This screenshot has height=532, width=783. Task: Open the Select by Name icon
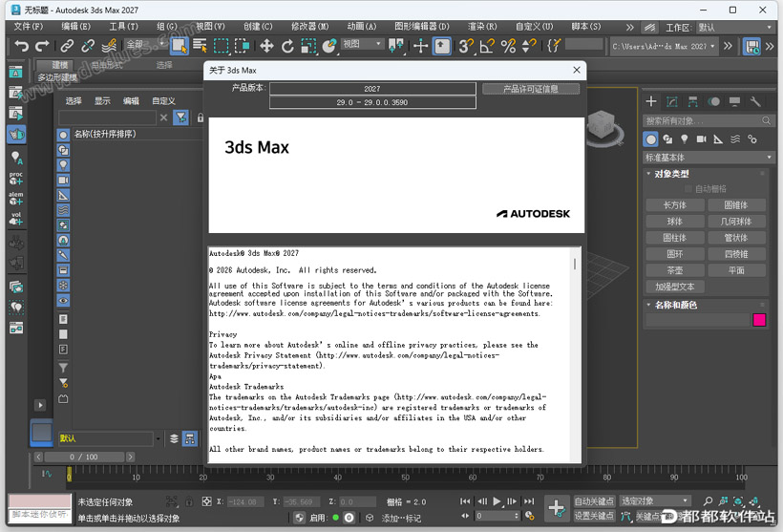click(x=200, y=46)
